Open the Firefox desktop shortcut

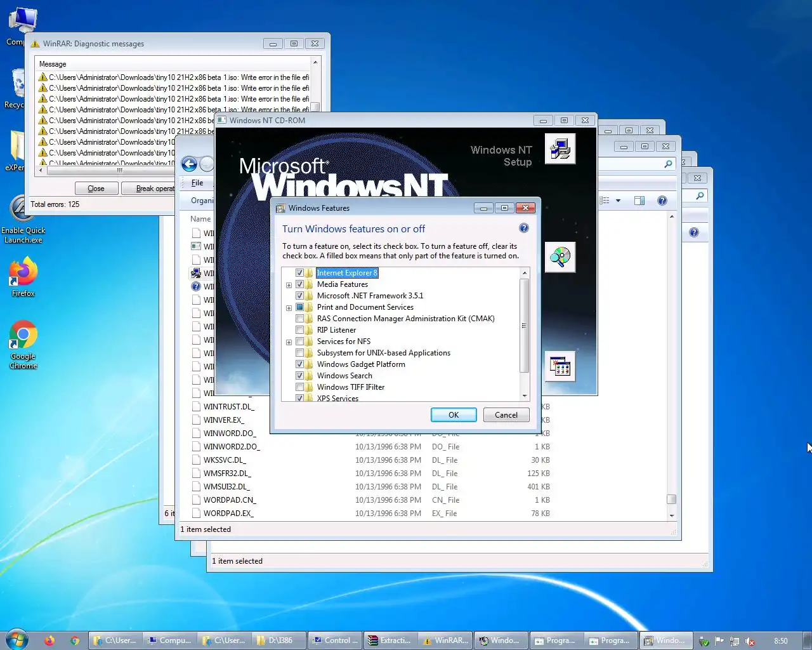[23, 277]
